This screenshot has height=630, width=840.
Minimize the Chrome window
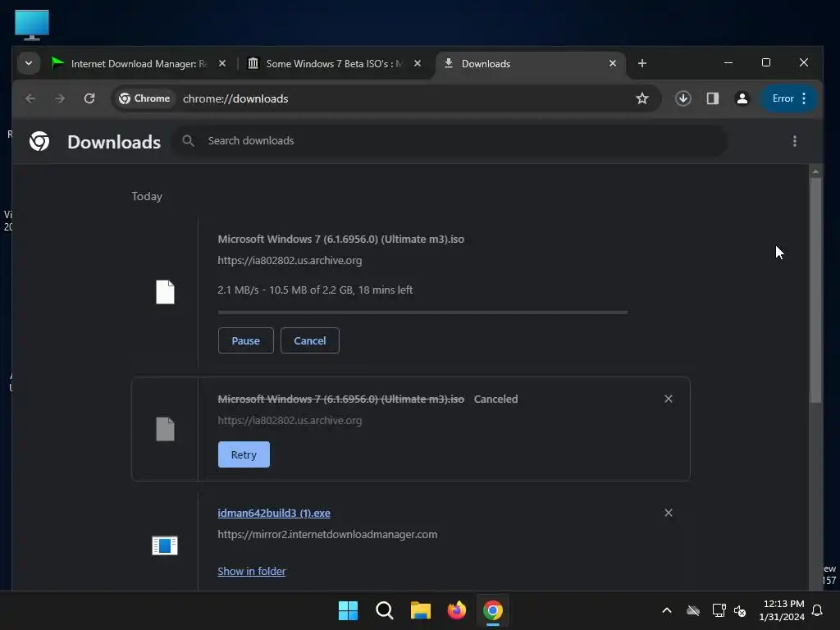coord(728,62)
